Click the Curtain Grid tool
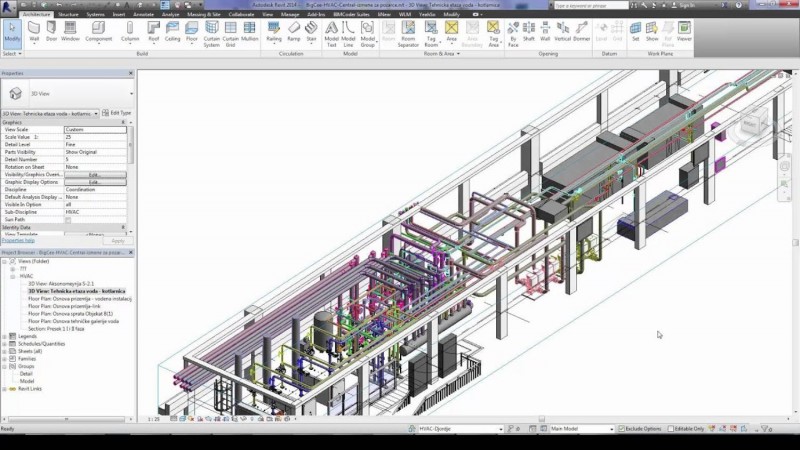Viewport: 800px width, 450px height. pos(231,34)
